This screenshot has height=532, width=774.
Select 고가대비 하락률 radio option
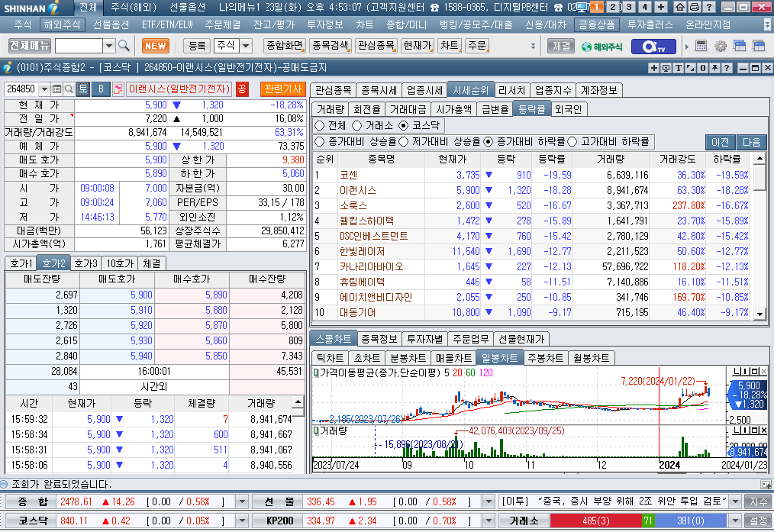point(572,142)
